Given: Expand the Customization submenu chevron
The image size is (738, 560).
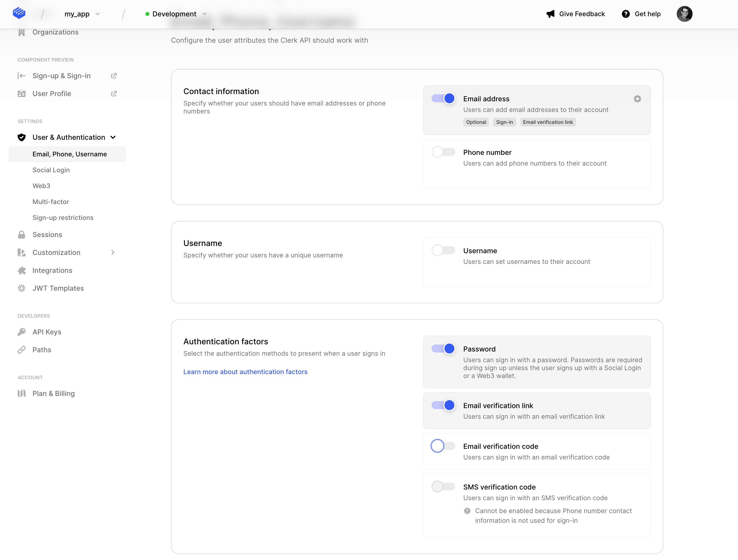Looking at the screenshot, I should [113, 253].
